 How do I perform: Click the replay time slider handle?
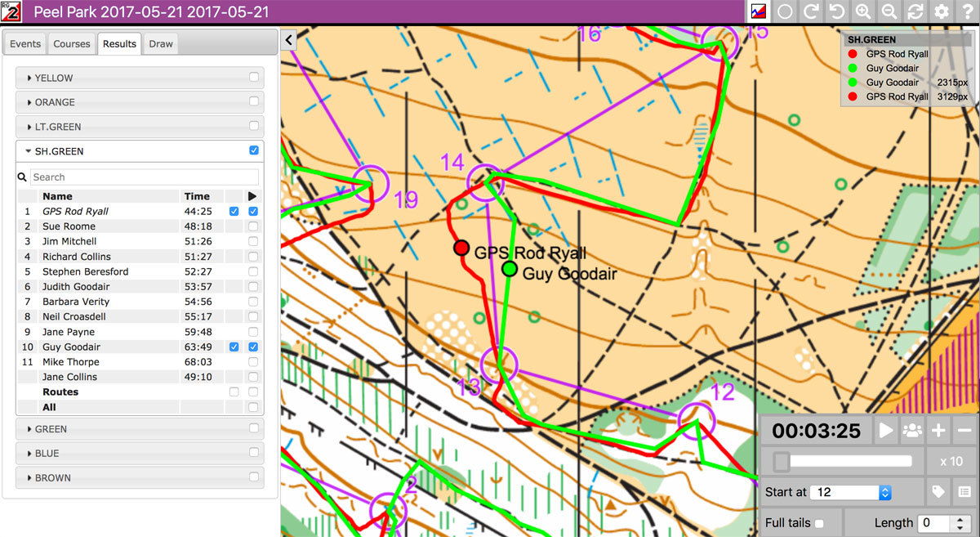[x=782, y=462]
